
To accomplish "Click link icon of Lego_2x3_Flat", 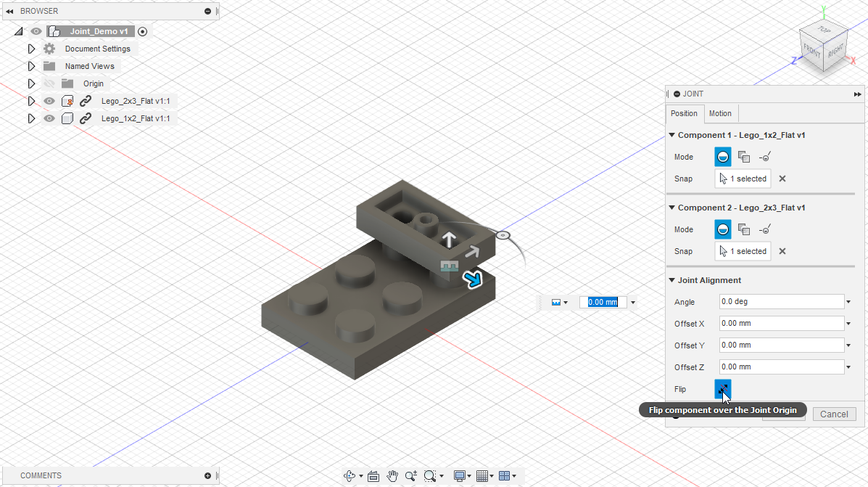I will [x=86, y=101].
